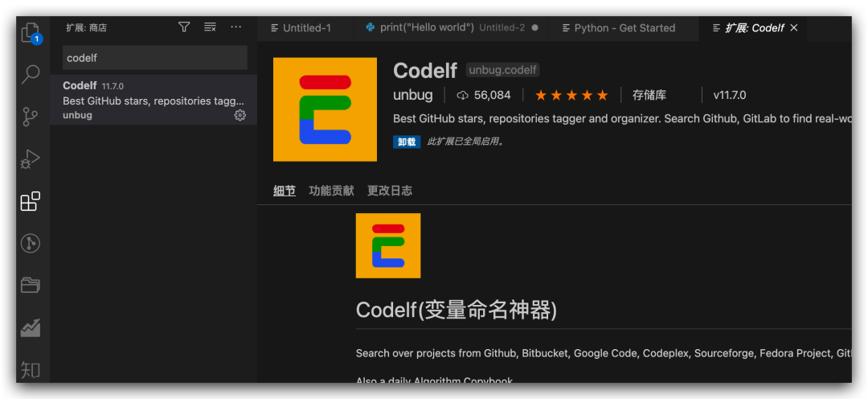Open the Git Graph circular icon
Viewport: 868px width, 399px height.
coord(31,243)
